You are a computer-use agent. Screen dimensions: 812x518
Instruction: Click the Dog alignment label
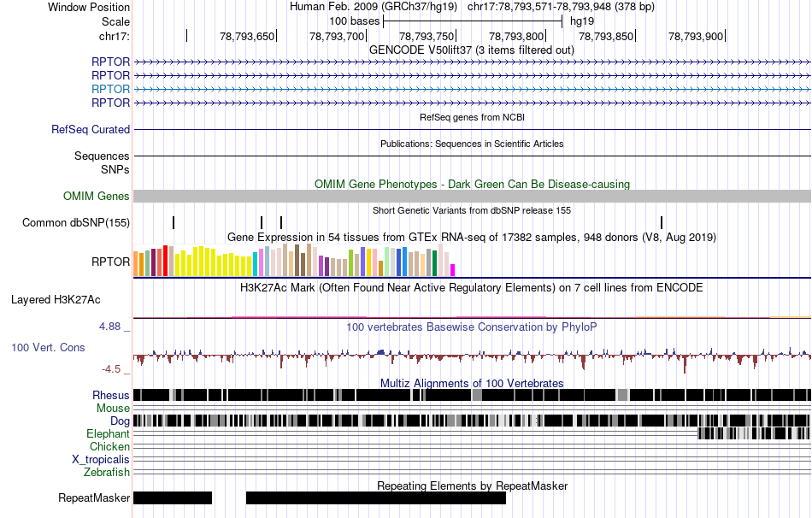(120, 421)
